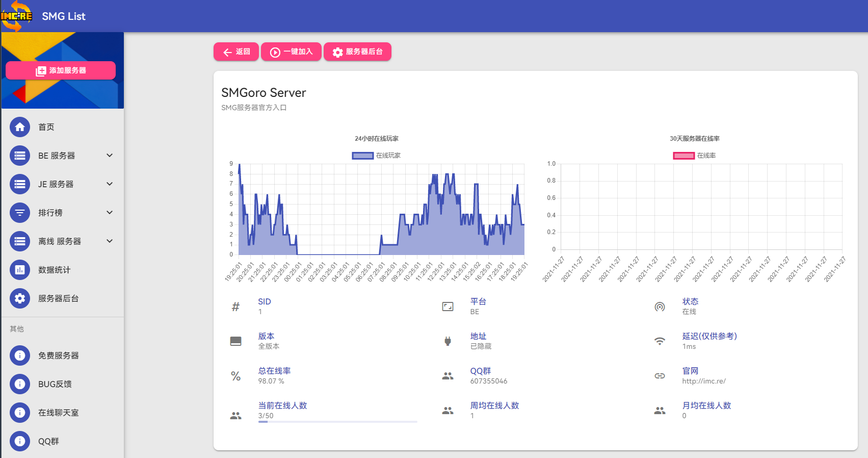Expand the 离线 服务器 chevron
This screenshot has height=458, width=868.
pyautogui.click(x=110, y=241)
